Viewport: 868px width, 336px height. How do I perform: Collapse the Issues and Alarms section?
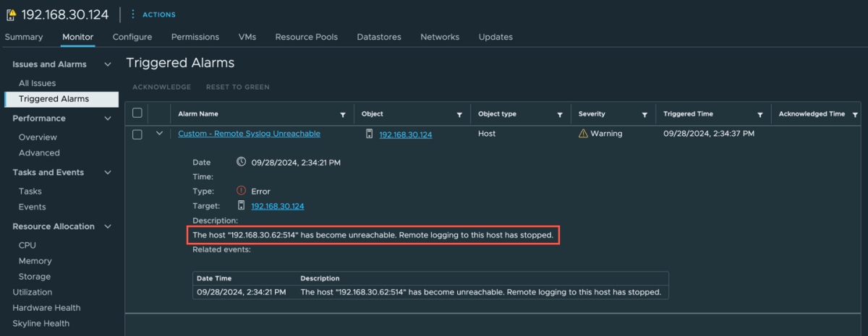pyautogui.click(x=108, y=64)
